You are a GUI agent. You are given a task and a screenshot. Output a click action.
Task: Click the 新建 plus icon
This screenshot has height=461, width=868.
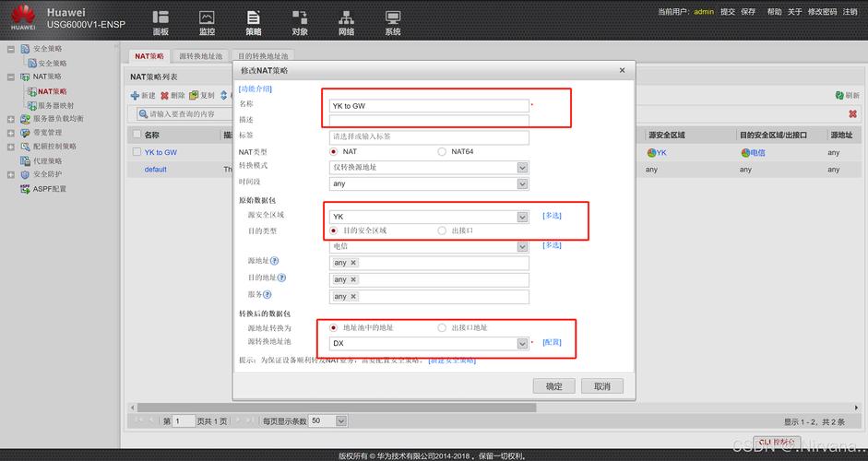(x=135, y=95)
